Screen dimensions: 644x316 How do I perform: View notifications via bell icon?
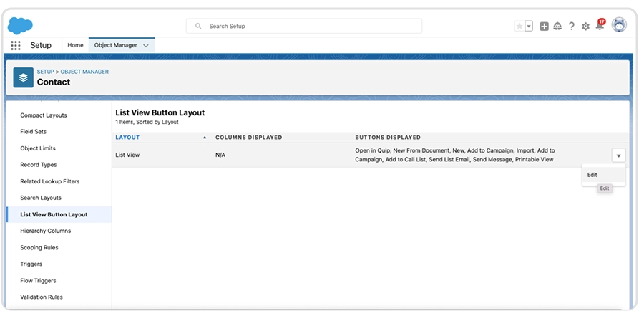tap(600, 26)
